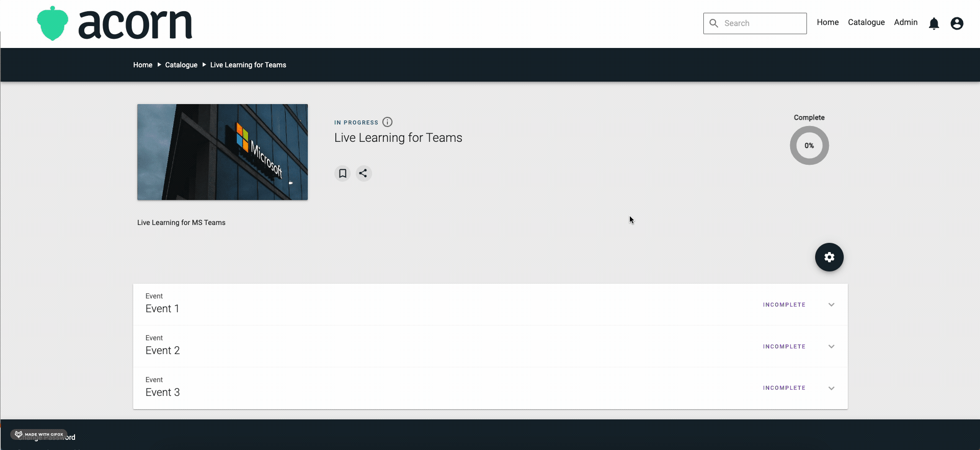The width and height of the screenshot is (980, 450).
Task: Open the user account menu icon
Action: 957,23
